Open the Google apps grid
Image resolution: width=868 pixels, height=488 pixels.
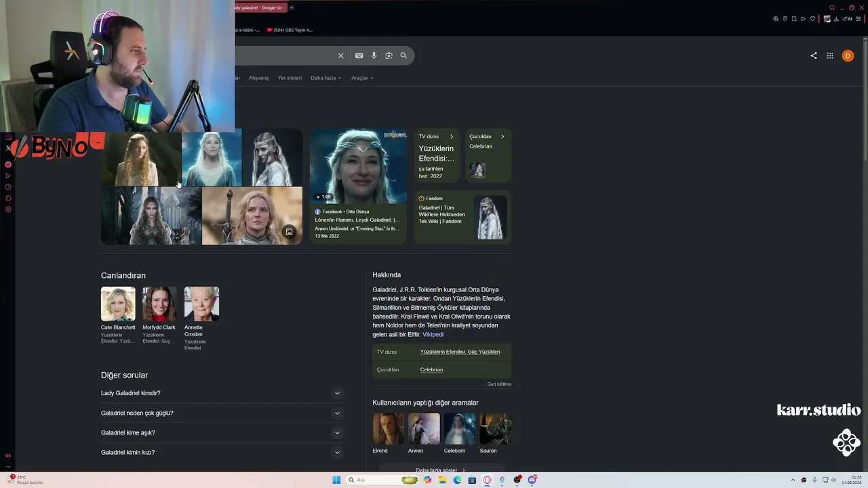[x=830, y=56]
